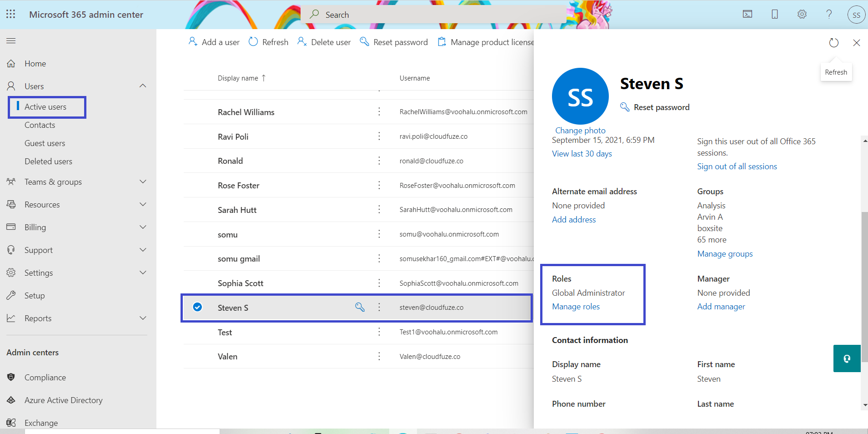868x434 pixels.
Task: Expand the Settings section
Action: coord(143,273)
